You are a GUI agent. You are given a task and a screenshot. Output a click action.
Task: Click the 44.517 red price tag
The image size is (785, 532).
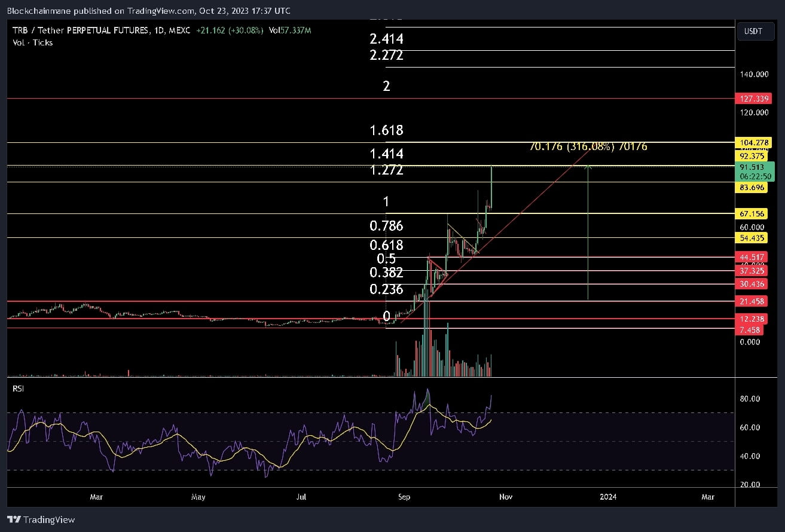tap(753, 258)
